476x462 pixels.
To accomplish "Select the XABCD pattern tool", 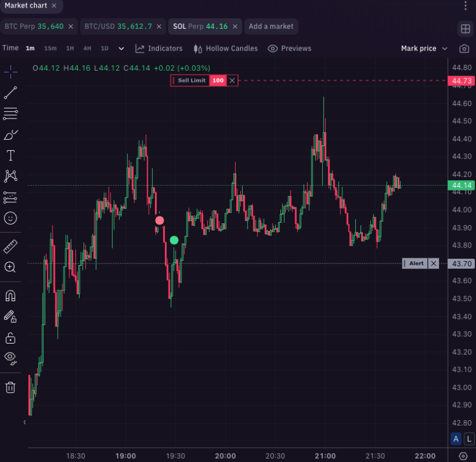I will tap(11, 176).
